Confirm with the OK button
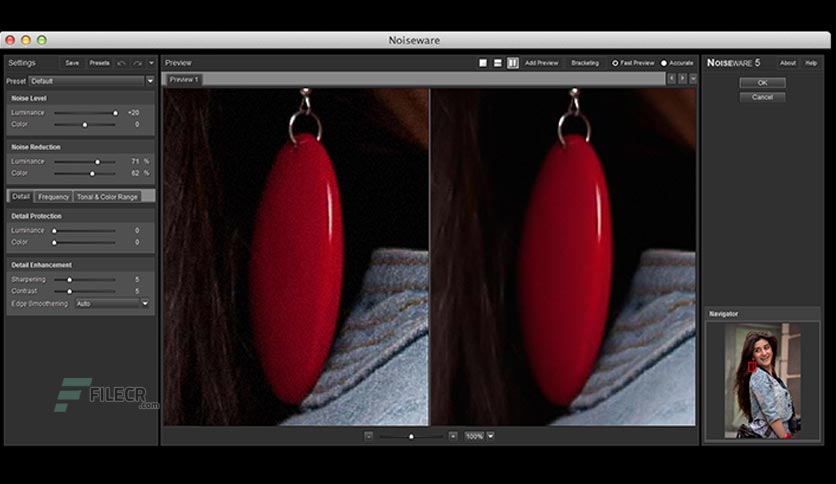Image resolution: width=836 pixels, height=484 pixels. coord(762,83)
